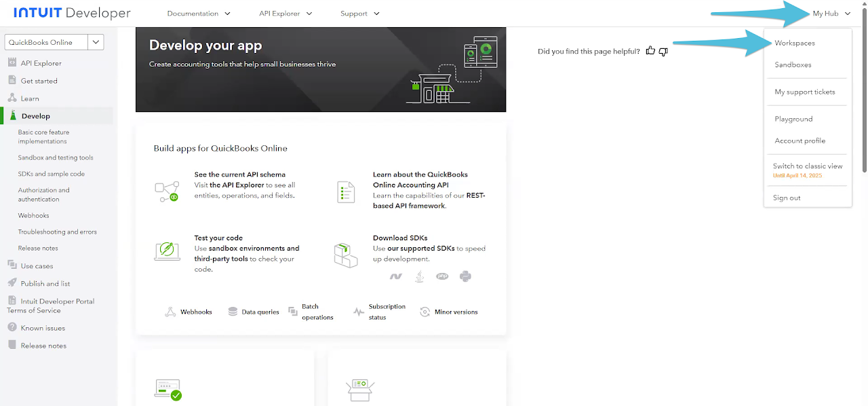The width and height of the screenshot is (868, 406).
Task: Click the thumbs up helpful icon
Action: pos(650,51)
